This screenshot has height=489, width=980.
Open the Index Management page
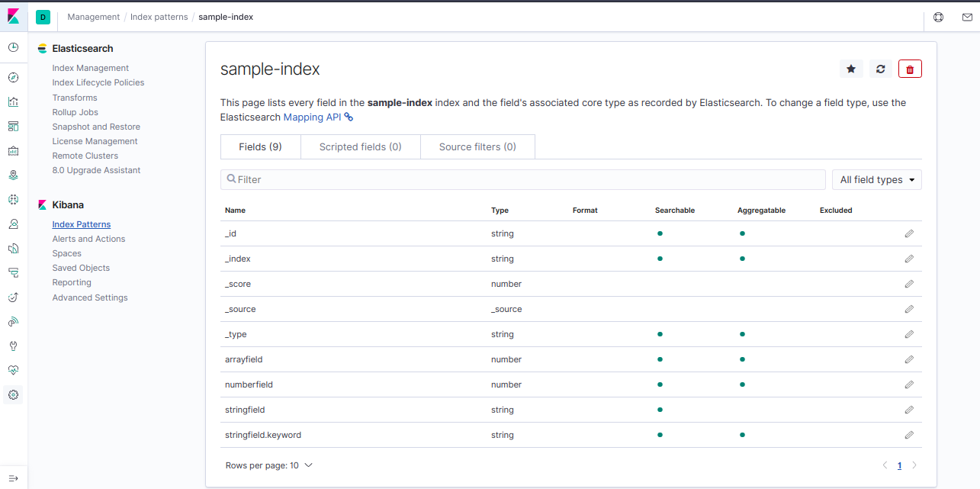pos(90,67)
